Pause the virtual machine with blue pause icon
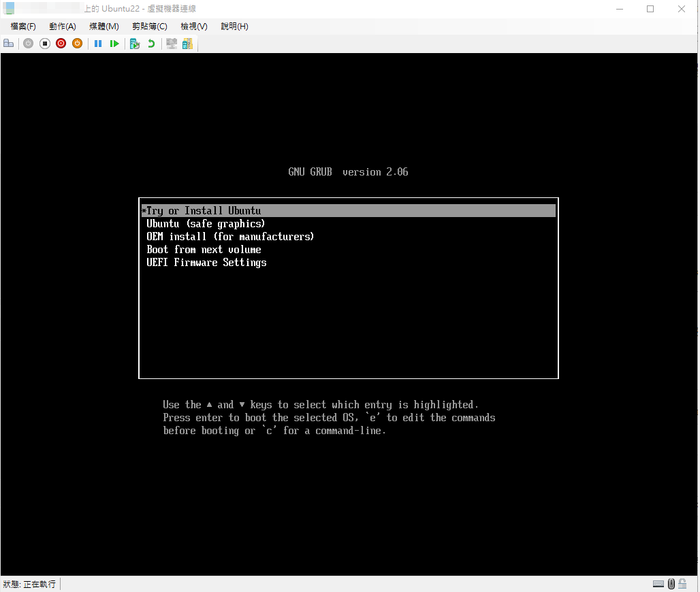 [98, 44]
